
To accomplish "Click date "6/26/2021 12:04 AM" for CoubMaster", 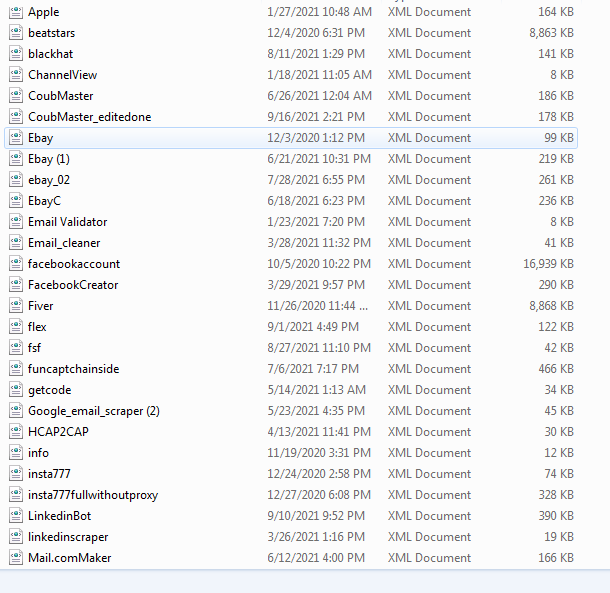I will [319, 96].
